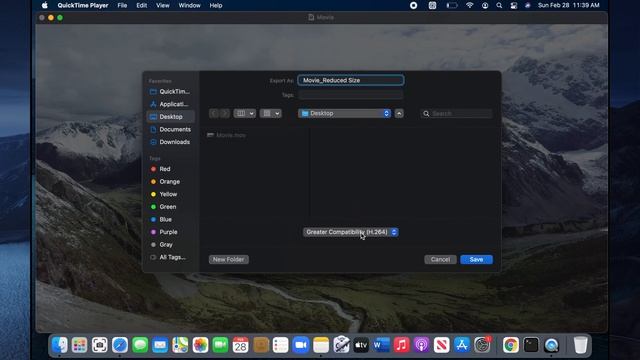The height and width of the screenshot is (360, 640).
Task: Open the Window menu
Action: click(189, 5)
